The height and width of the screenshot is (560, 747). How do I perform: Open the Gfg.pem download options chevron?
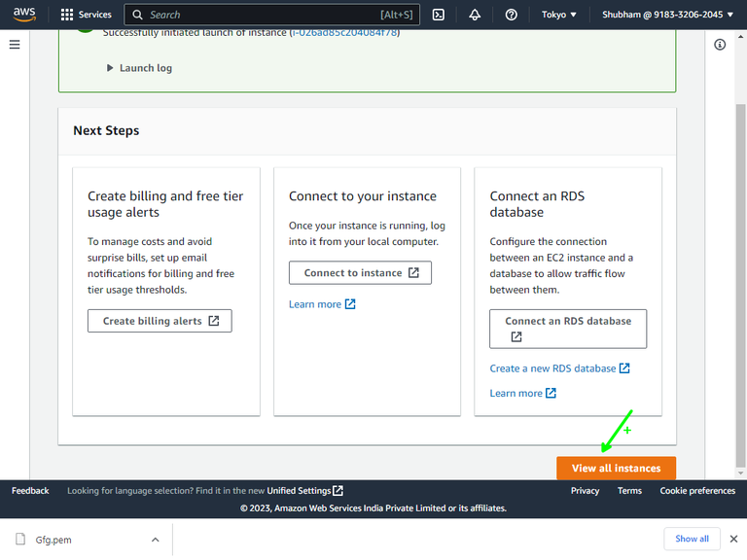[156, 540]
